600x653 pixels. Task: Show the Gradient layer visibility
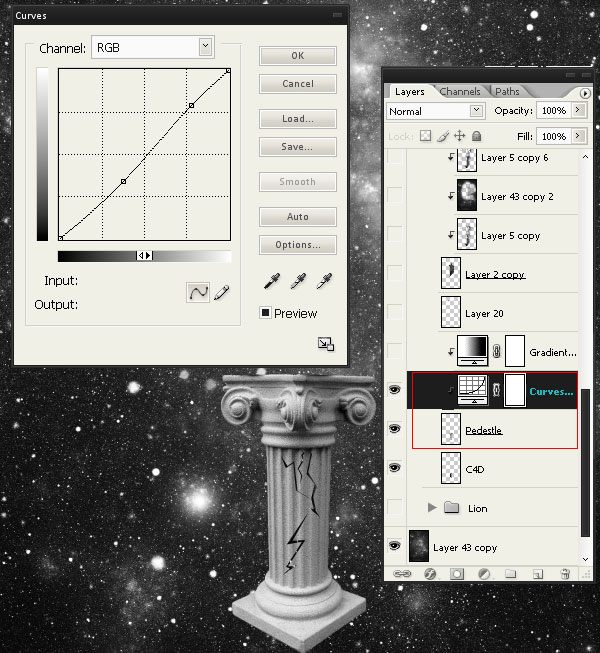pos(395,351)
